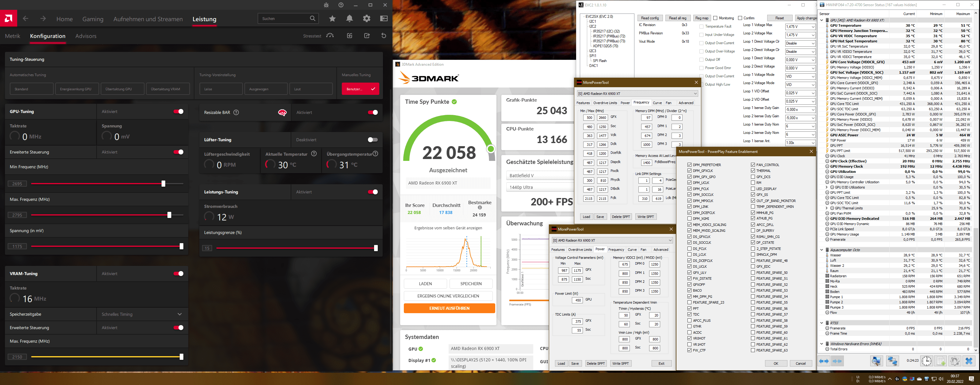Image resolution: width=980 pixels, height=385 pixels.
Task: Open the Curve tab in upper MorePowerTool
Action: point(657,103)
